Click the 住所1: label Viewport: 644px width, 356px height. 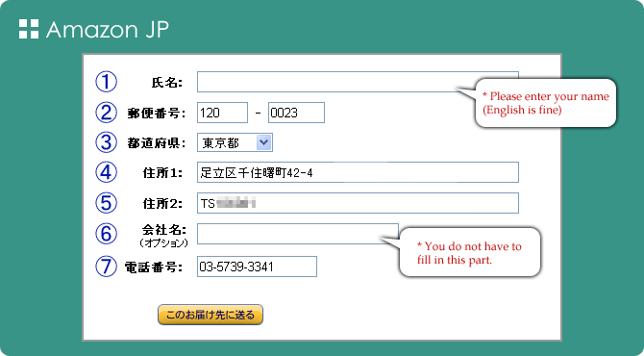pos(162,173)
